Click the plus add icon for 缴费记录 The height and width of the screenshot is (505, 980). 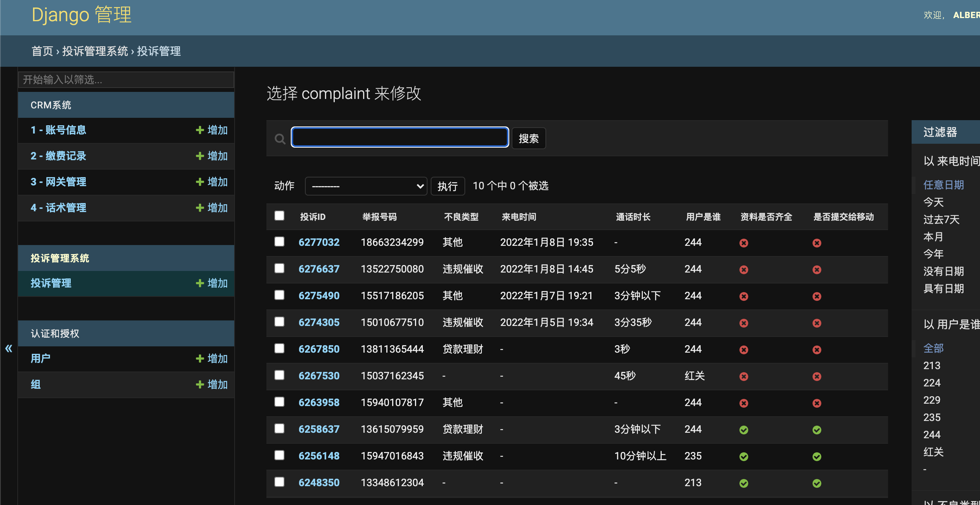200,156
